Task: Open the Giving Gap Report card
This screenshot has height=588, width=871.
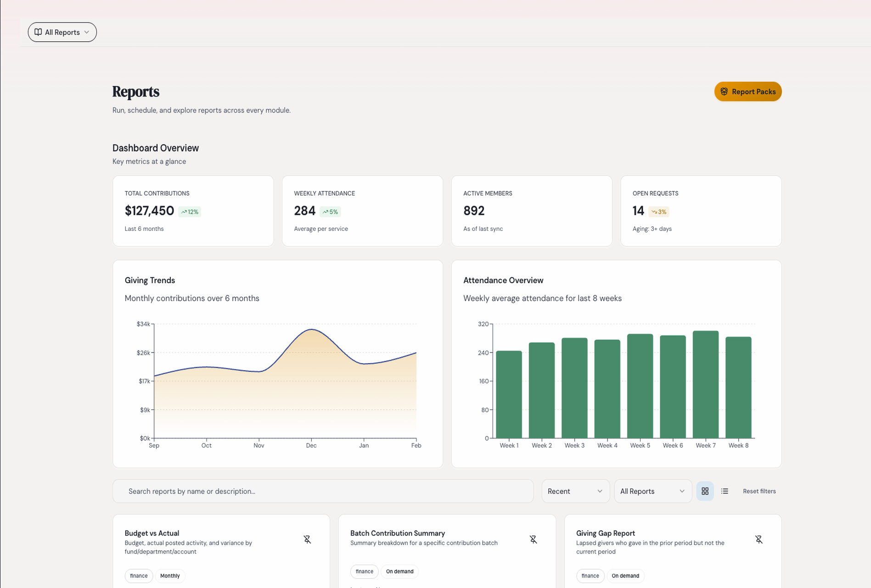Action: (673, 551)
